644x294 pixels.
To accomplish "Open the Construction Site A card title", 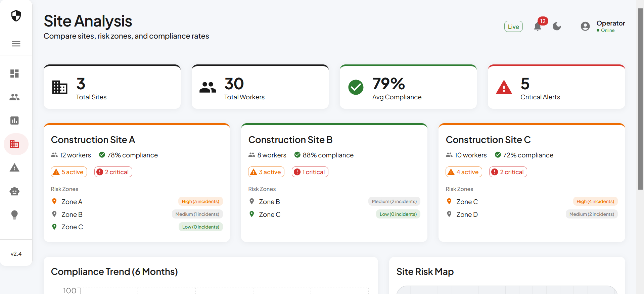I will (x=93, y=140).
